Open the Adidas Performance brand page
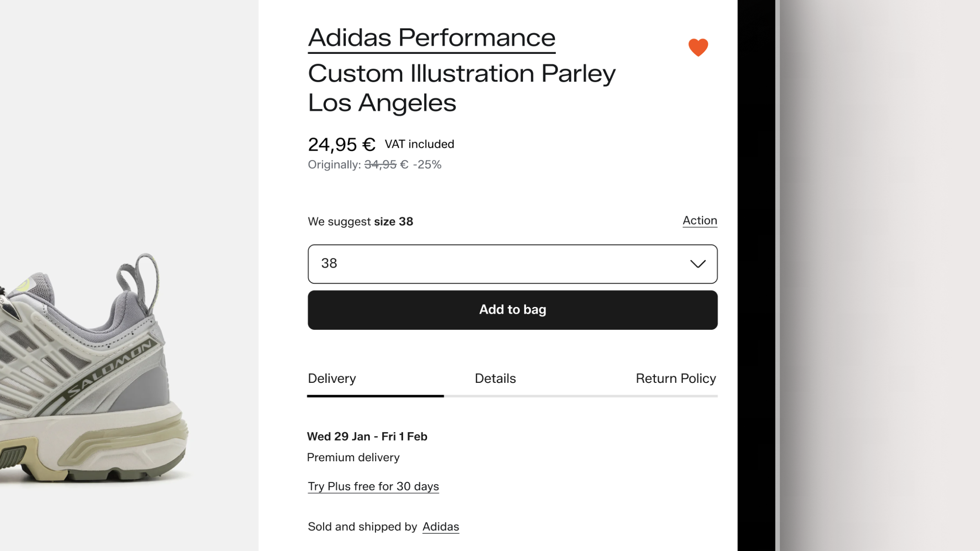980x551 pixels. pyautogui.click(x=431, y=38)
